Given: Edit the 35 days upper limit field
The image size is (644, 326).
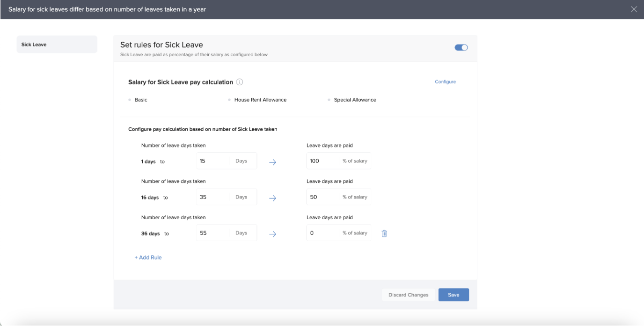Looking at the screenshot, I should click(x=212, y=197).
